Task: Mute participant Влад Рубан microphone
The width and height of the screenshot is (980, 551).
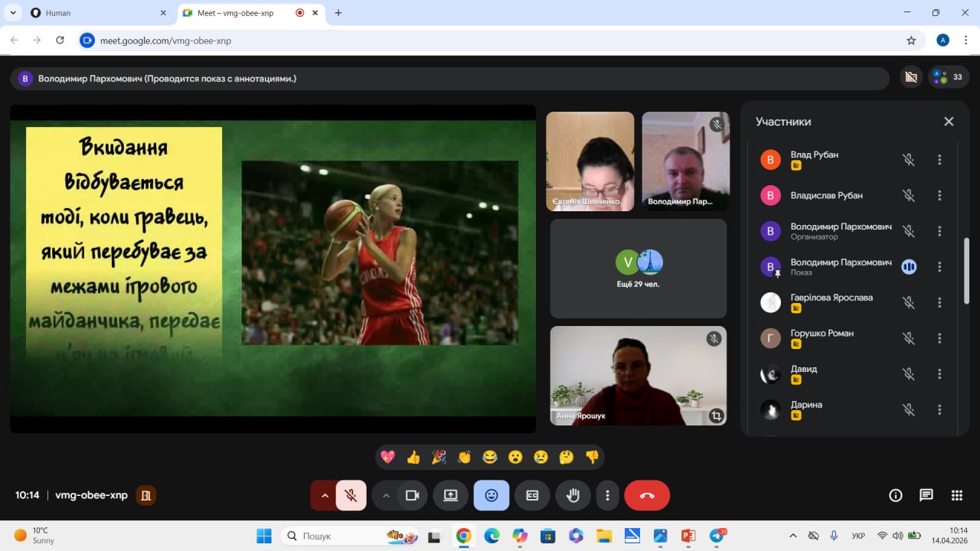Action: pyautogui.click(x=909, y=160)
